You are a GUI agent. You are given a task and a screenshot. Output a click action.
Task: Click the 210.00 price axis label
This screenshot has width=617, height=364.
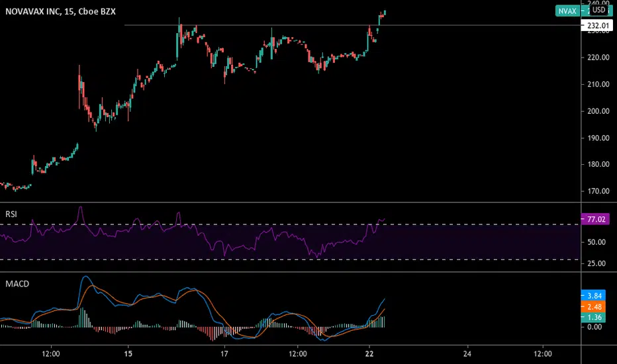[598, 84]
